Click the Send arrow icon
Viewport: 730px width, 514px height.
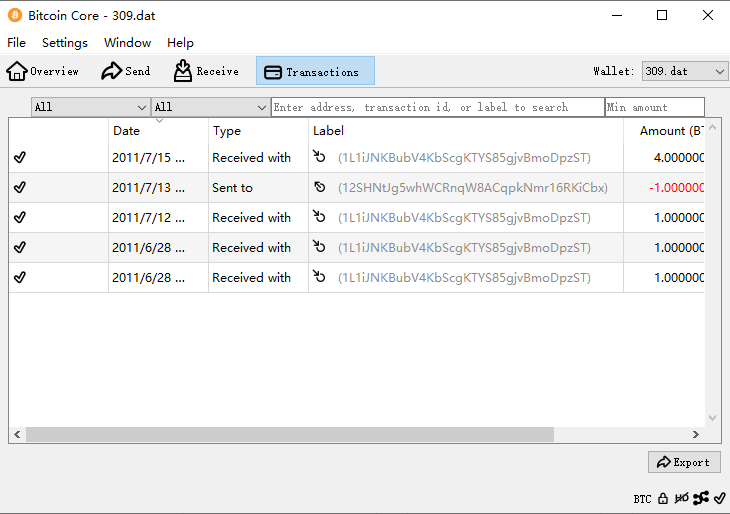(112, 71)
